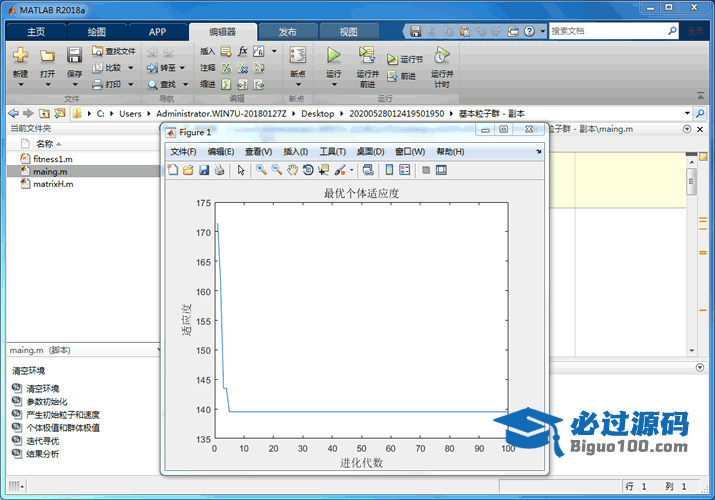The height and width of the screenshot is (500, 715).
Task: Open the 工具(T) menu in Figure 1
Action: click(332, 152)
